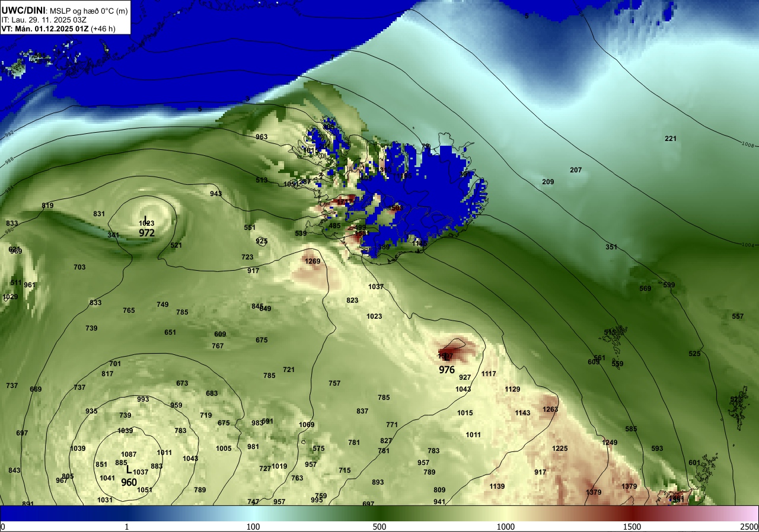The width and height of the screenshot is (759, 532).
Task: Click the height value 831
Action: 99,214
